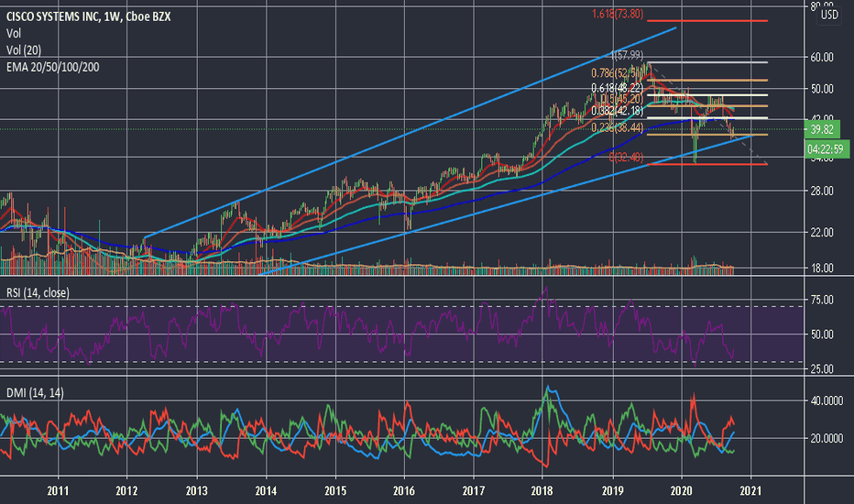Click the 60.00 price axis label
The image size is (854, 504).
pyautogui.click(x=822, y=57)
